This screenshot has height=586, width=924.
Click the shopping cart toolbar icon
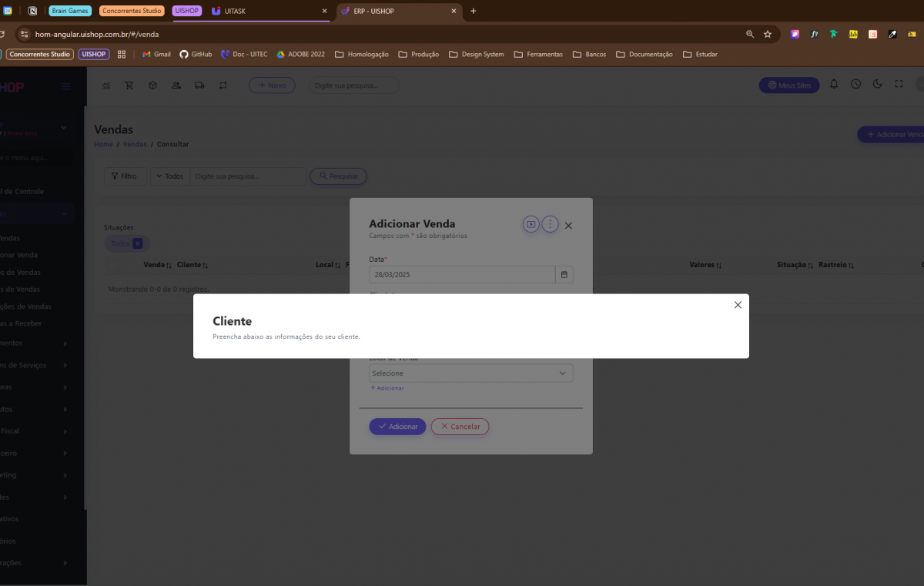(129, 85)
